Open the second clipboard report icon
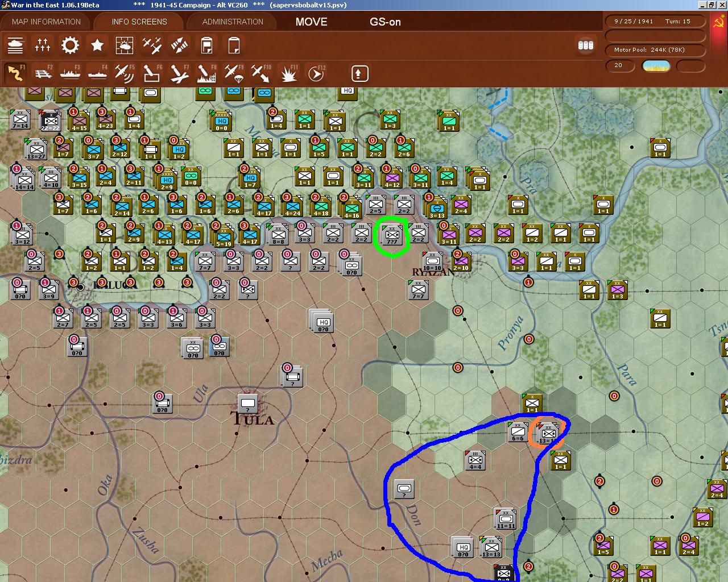This screenshot has height=582, width=728. pyautogui.click(x=234, y=45)
